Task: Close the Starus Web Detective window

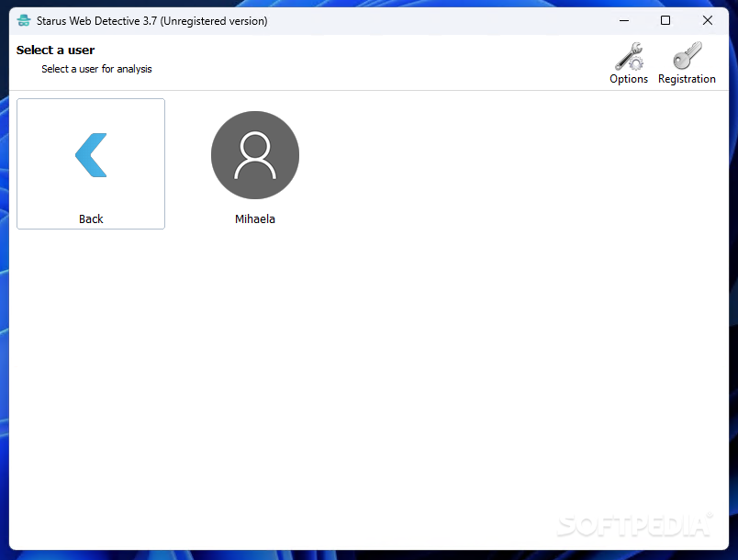Action: 708,21
